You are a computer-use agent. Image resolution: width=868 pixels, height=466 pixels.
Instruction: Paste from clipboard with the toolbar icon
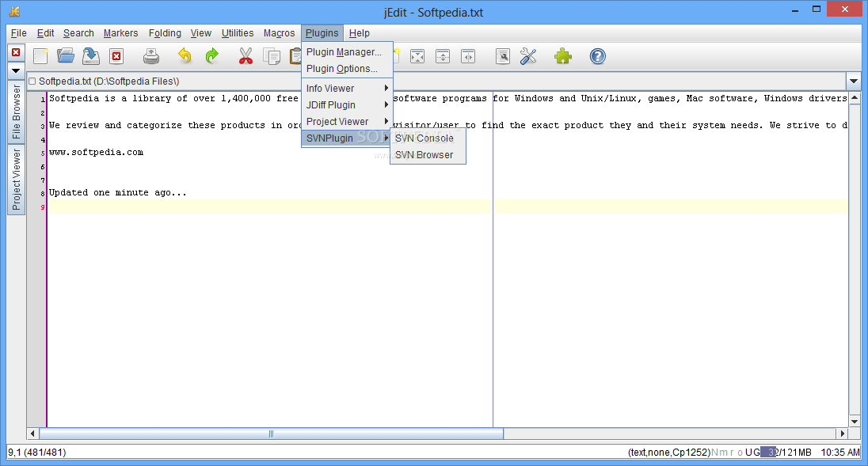295,56
